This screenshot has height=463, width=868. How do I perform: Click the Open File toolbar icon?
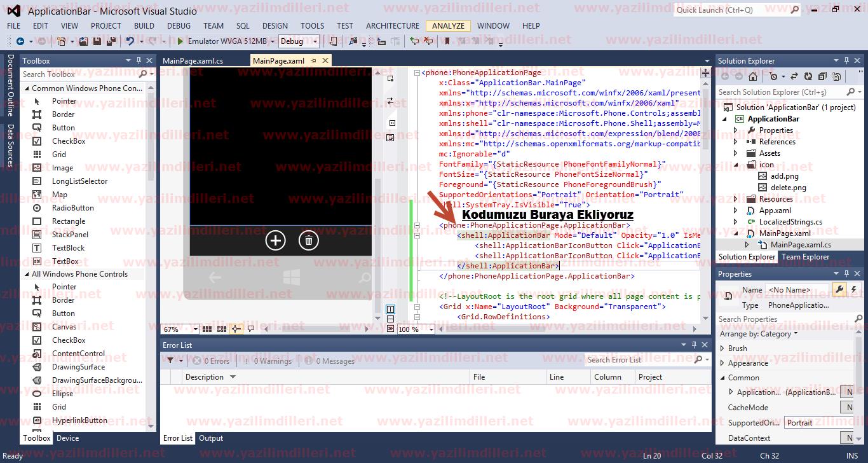point(84,41)
